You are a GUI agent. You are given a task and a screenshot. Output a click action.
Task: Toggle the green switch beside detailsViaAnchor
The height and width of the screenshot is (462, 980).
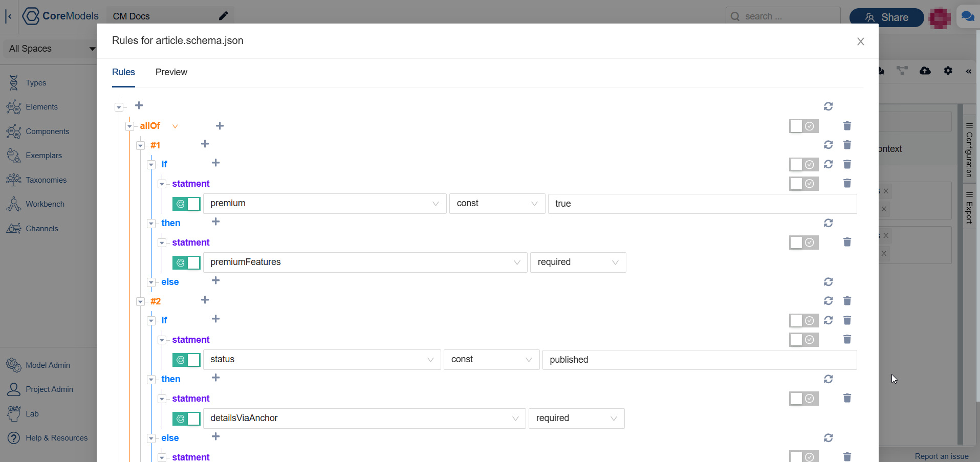click(186, 419)
